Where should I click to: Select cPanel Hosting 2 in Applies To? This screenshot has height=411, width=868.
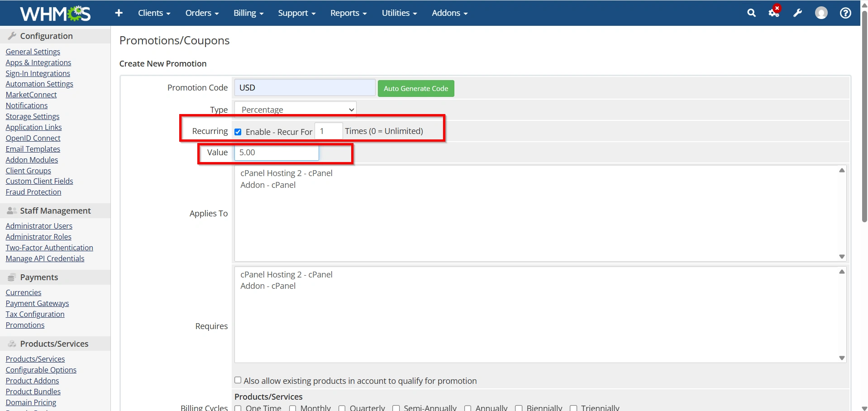pyautogui.click(x=286, y=173)
